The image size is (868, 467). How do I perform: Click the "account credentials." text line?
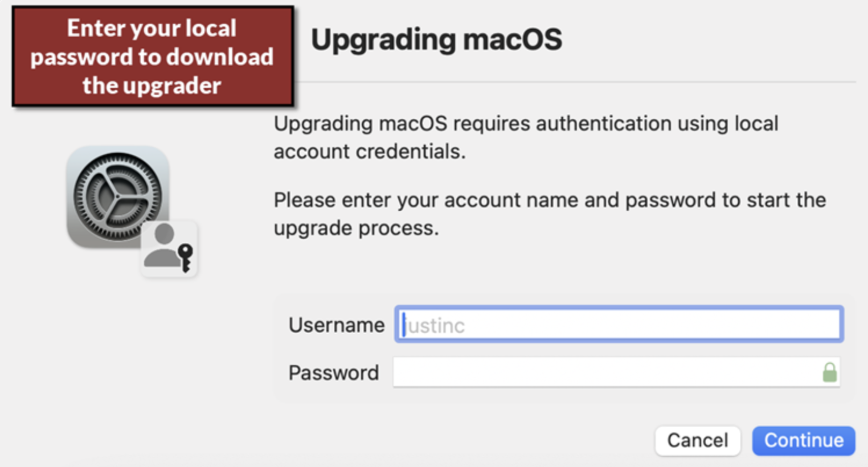point(369,151)
